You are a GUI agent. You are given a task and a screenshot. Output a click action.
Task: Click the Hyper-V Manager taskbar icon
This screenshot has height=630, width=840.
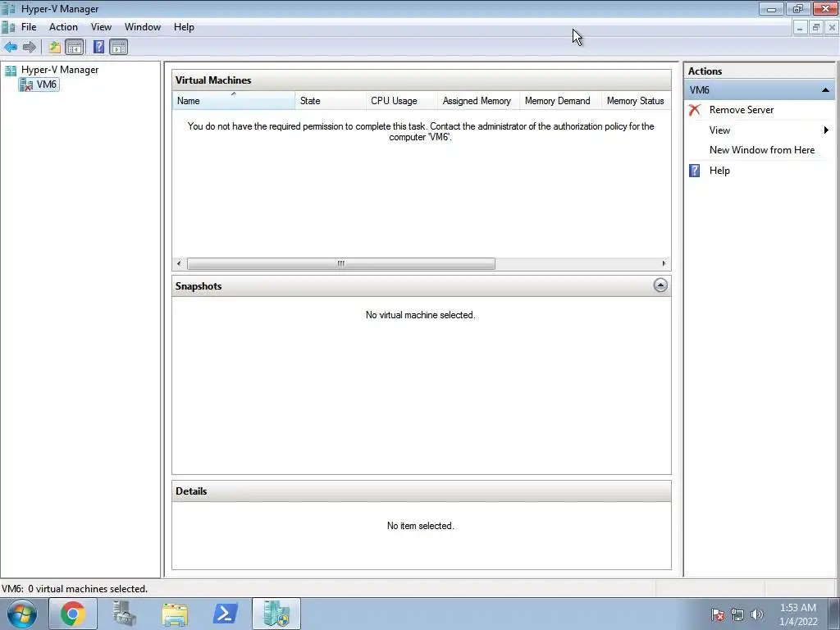click(x=276, y=614)
